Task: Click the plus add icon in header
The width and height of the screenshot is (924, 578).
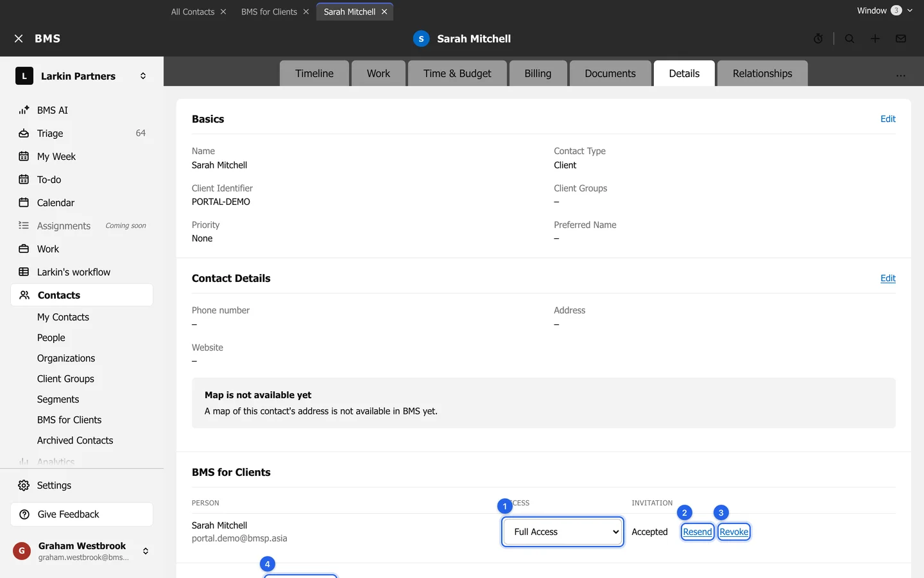Action: tap(875, 39)
